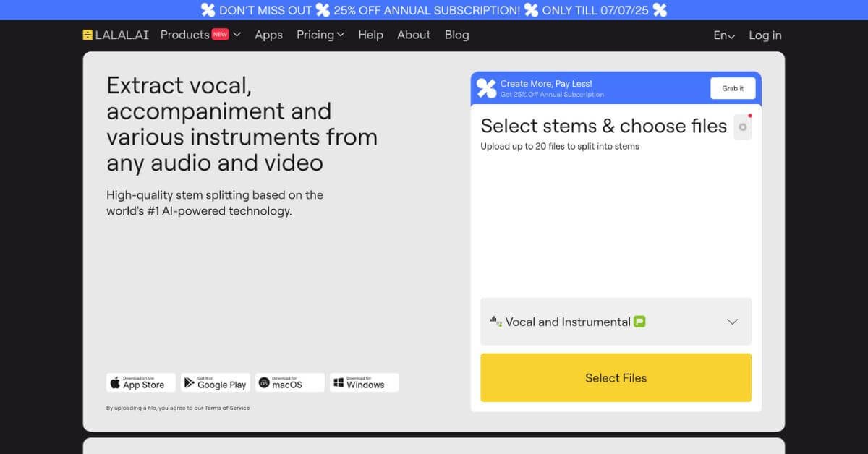Click the LALAL.AI logo
The height and width of the screenshot is (454, 868).
pyautogui.click(x=116, y=35)
